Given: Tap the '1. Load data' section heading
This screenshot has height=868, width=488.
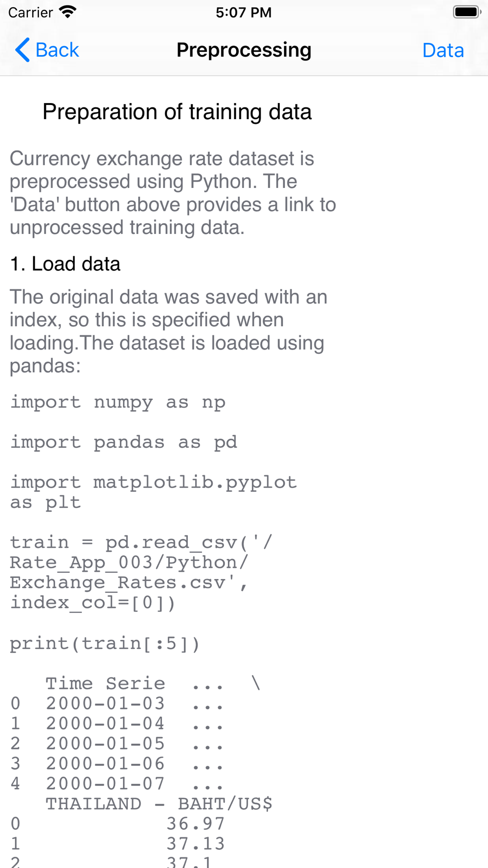Looking at the screenshot, I should (65, 264).
